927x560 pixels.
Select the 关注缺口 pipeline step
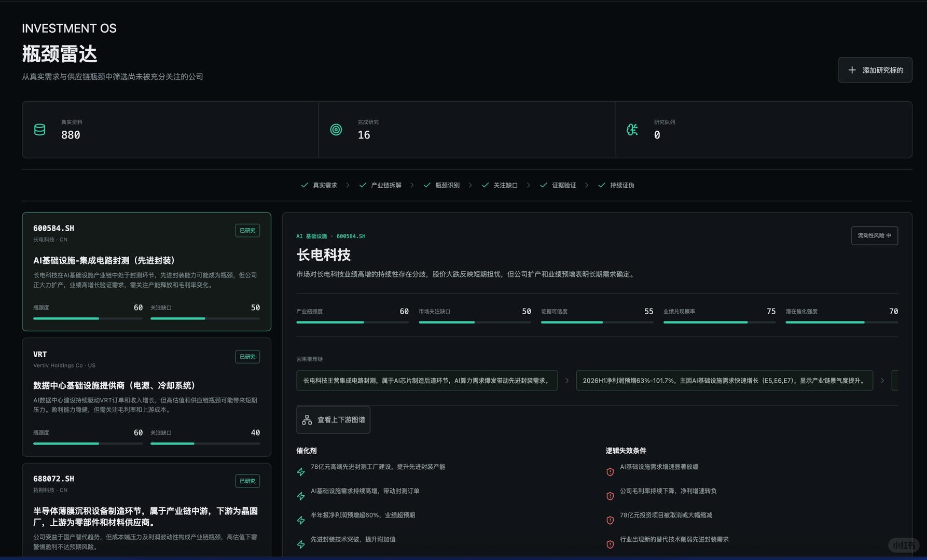point(500,185)
